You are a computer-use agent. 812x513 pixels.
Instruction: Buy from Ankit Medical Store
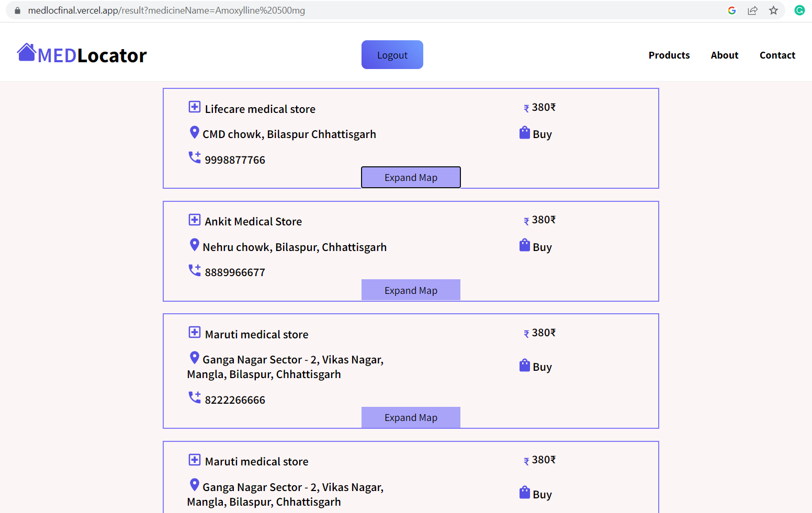point(542,247)
